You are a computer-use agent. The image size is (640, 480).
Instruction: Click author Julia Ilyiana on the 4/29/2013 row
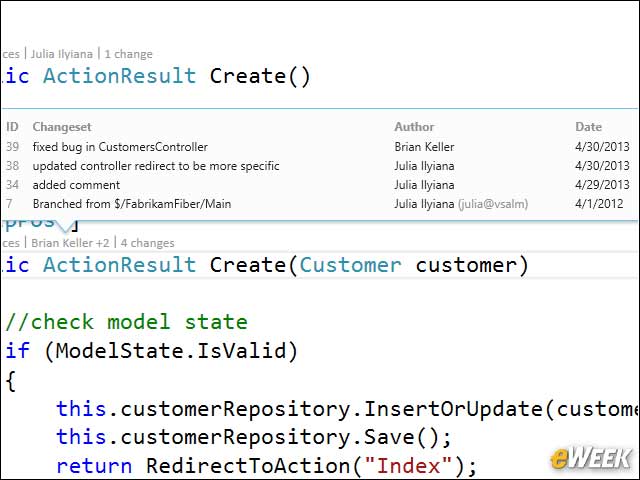click(x=424, y=185)
